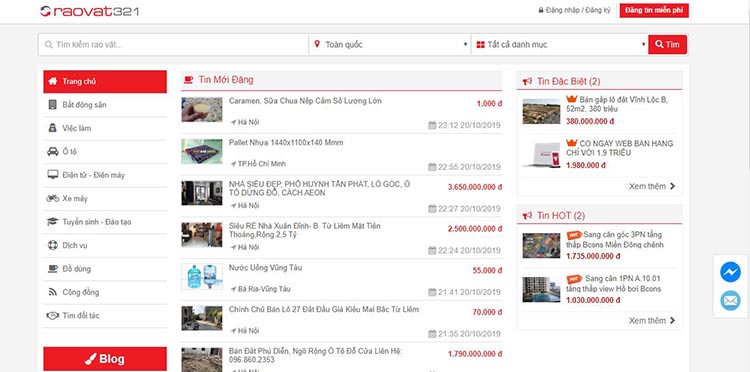The image size is (750, 372).
Task: Click the Tuyển sinh graduation cap icon
Action: click(x=53, y=222)
